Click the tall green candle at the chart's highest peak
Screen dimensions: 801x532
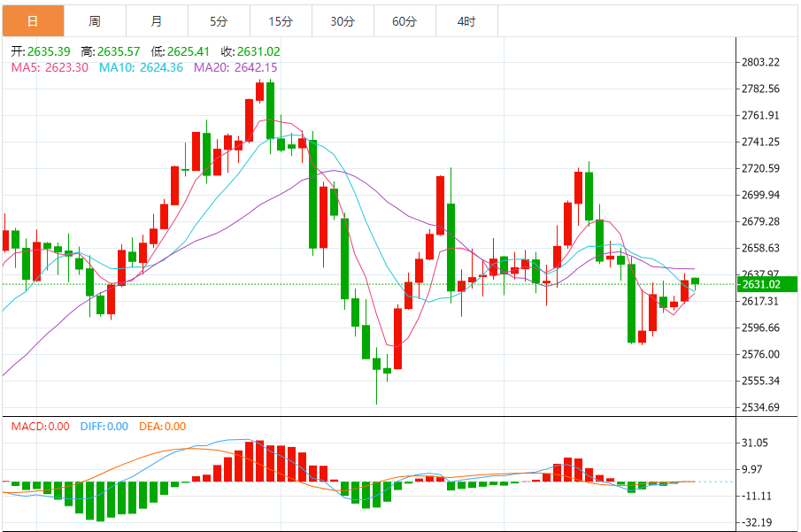click(x=270, y=110)
